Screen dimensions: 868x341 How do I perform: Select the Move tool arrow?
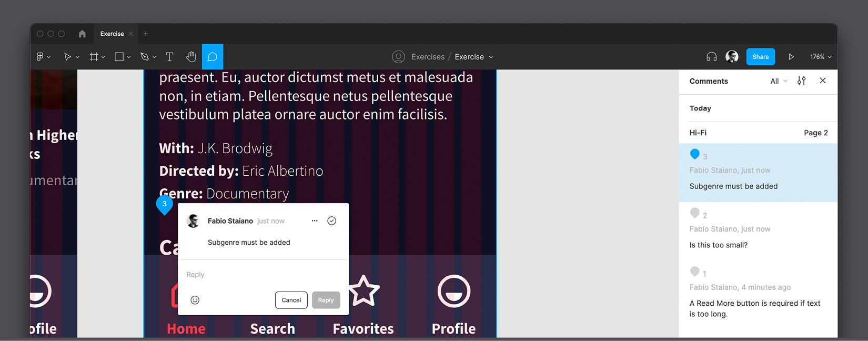coord(67,57)
